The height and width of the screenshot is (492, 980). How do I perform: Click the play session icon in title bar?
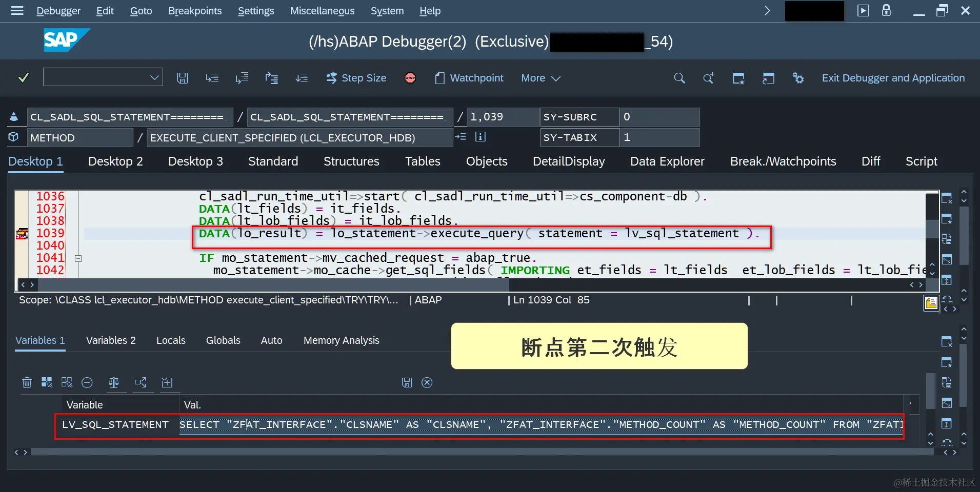click(x=864, y=11)
